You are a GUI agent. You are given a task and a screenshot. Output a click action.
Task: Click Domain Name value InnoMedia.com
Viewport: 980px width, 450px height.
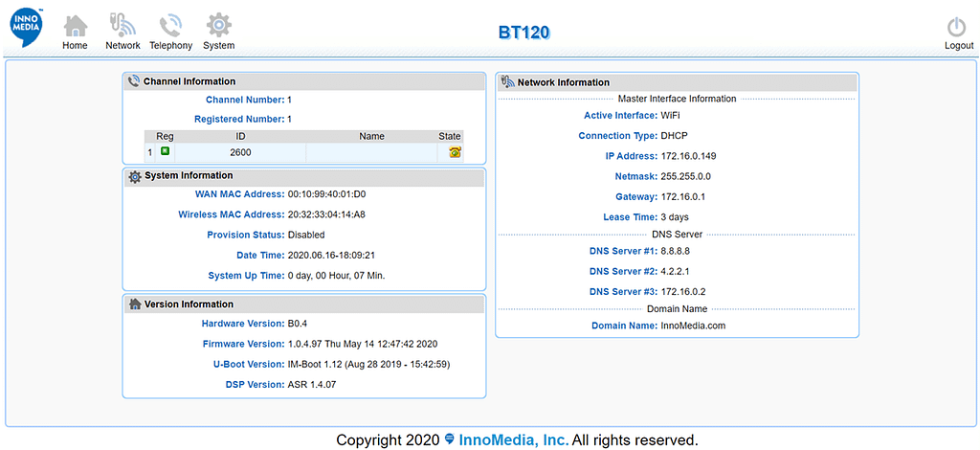[693, 326]
